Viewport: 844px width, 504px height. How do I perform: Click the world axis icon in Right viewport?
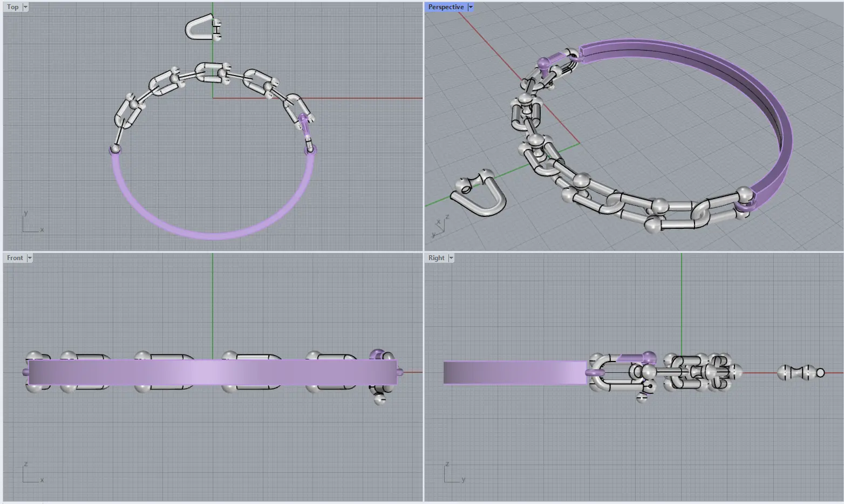click(453, 474)
